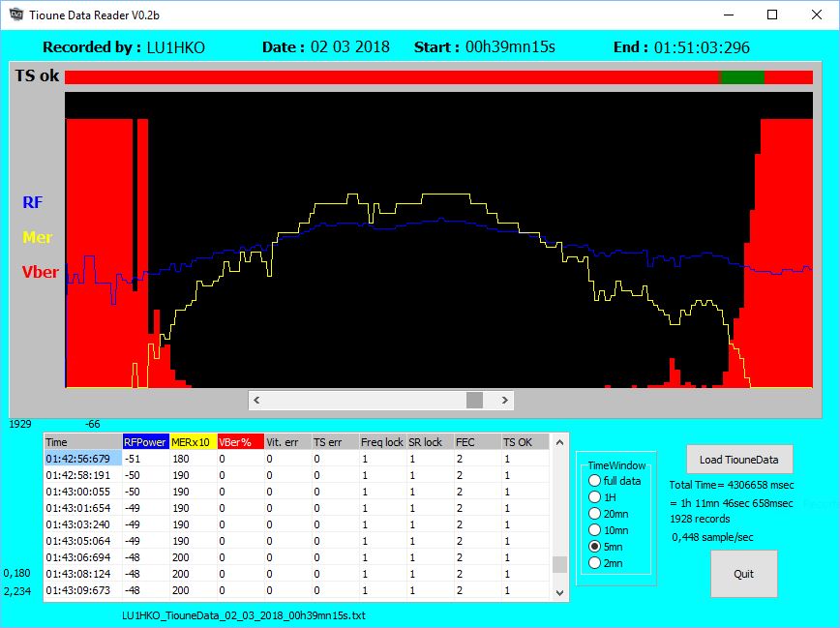Image resolution: width=840 pixels, height=628 pixels.
Task: Click the '1928 records' text
Action: click(x=700, y=519)
